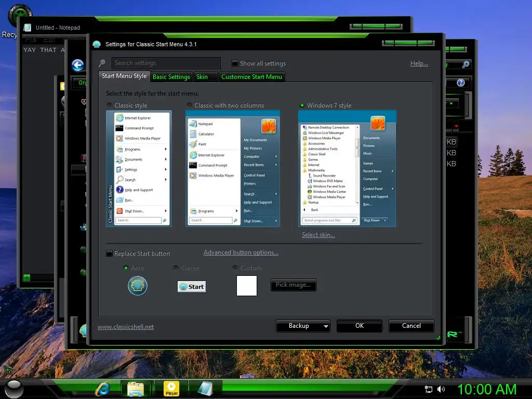Open the Skin tab

[x=206, y=77]
